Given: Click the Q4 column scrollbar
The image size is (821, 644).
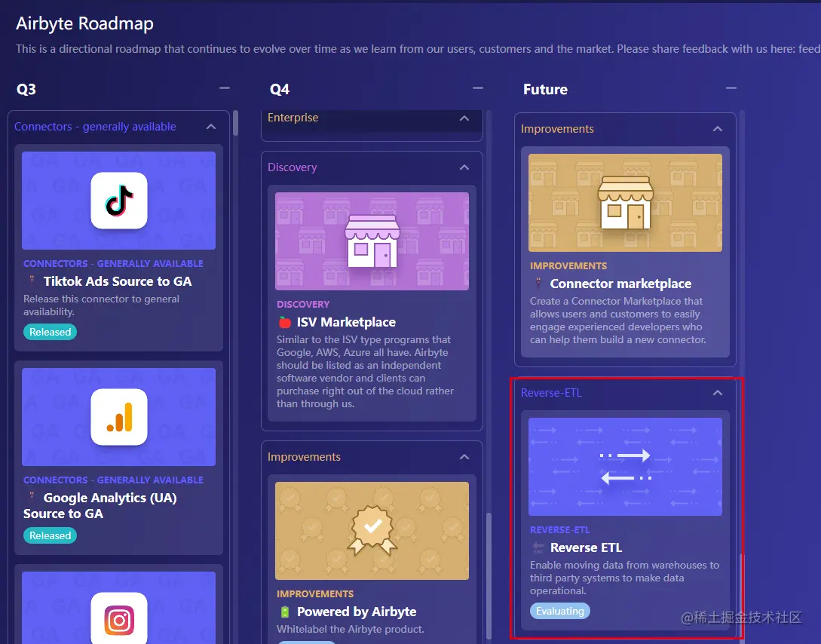Looking at the screenshot, I should (x=489, y=576).
